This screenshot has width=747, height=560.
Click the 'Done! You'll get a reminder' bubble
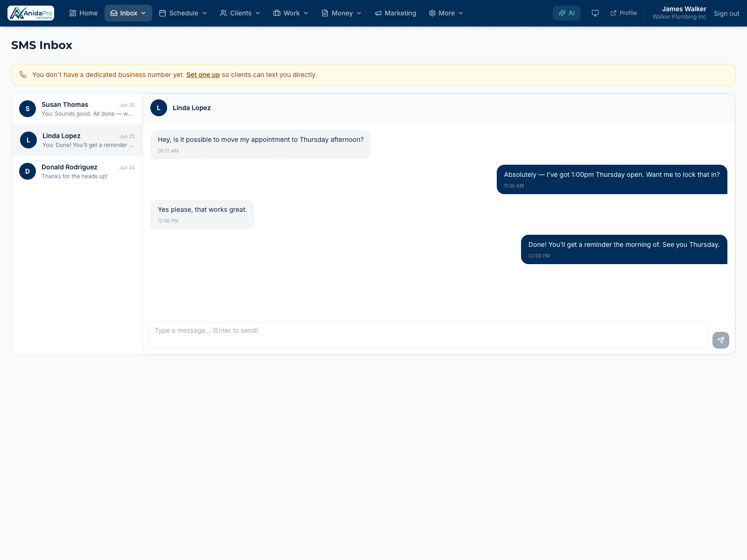[x=624, y=249]
